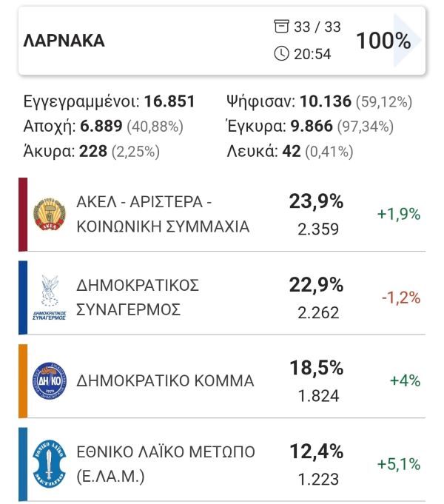Click the ΕΛΑΜ party logo

[50, 464]
